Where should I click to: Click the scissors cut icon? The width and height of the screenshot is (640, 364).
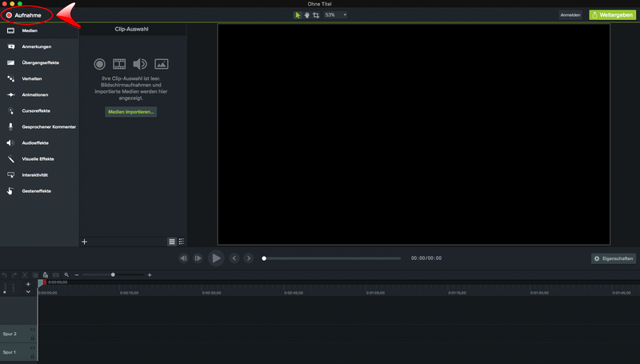25,275
